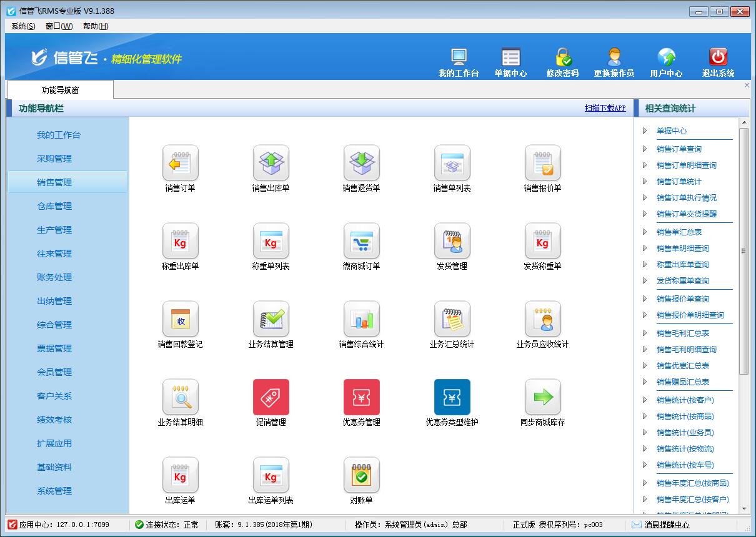Open the 销售回款登记 icon
Screen dimensions: 756x537
179,319
